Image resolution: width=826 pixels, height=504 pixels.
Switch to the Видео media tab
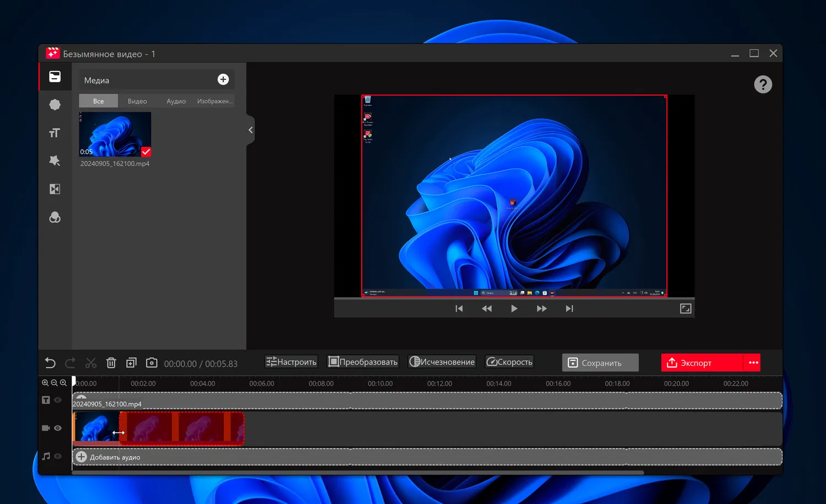[137, 101]
